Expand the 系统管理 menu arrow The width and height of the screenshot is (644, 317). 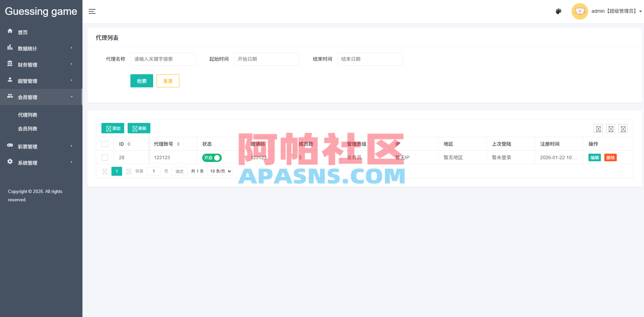[x=71, y=162]
